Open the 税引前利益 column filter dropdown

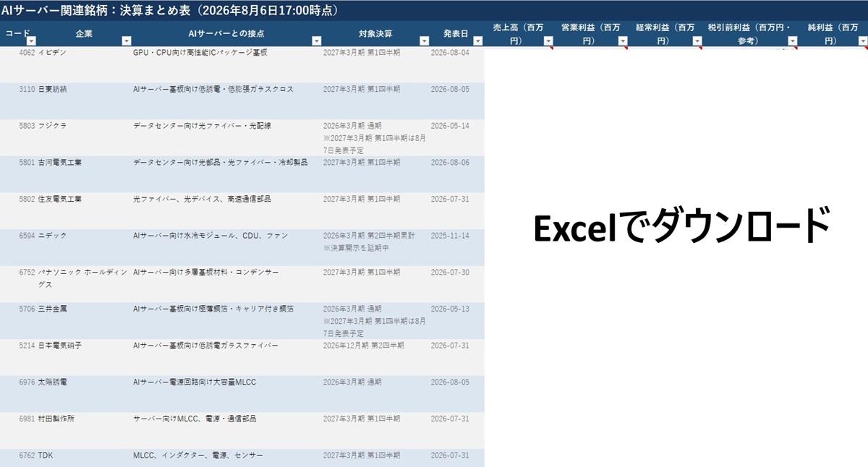(792, 41)
